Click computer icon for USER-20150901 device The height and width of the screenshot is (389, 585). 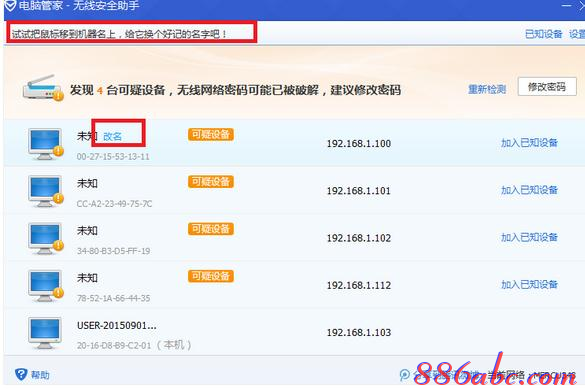tap(45, 333)
